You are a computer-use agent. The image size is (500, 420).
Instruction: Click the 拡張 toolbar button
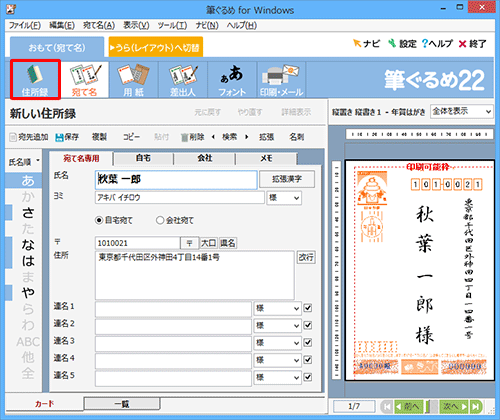tap(266, 137)
